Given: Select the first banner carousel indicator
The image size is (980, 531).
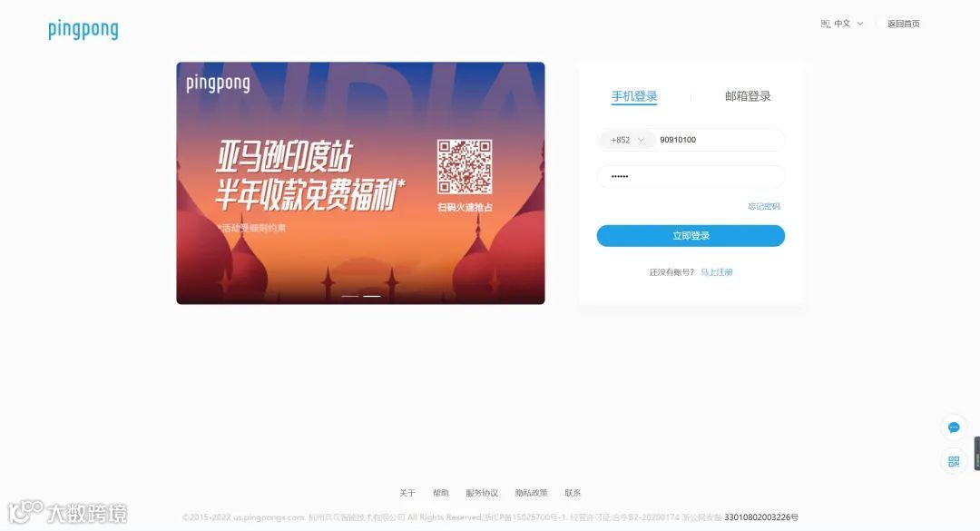Looking at the screenshot, I should pyautogui.click(x=350, y=296).
